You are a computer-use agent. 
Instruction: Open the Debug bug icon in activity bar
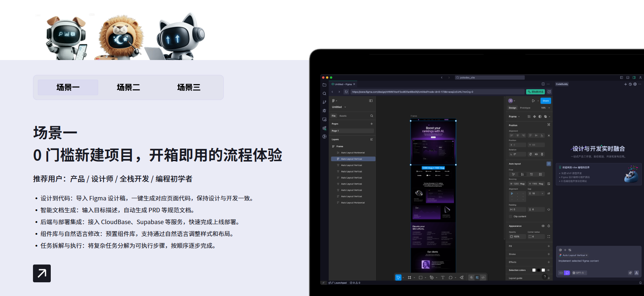click(324, 110)
